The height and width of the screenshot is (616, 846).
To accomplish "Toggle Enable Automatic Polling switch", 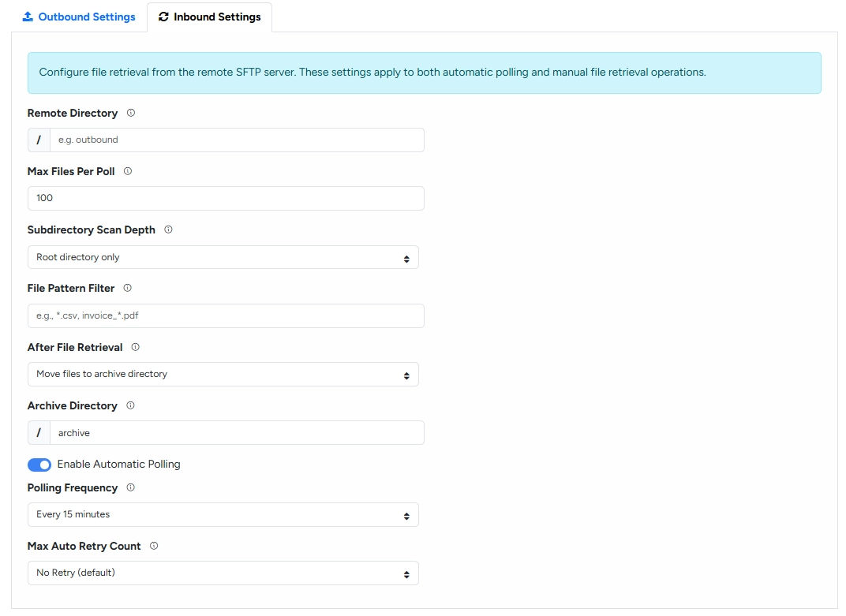I will pyautogui.click(x=39, y=465).
